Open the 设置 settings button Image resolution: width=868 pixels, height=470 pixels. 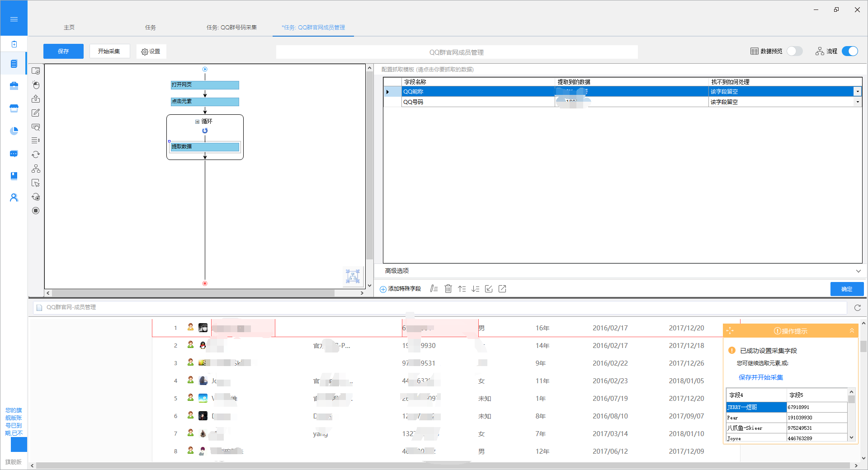151,52
